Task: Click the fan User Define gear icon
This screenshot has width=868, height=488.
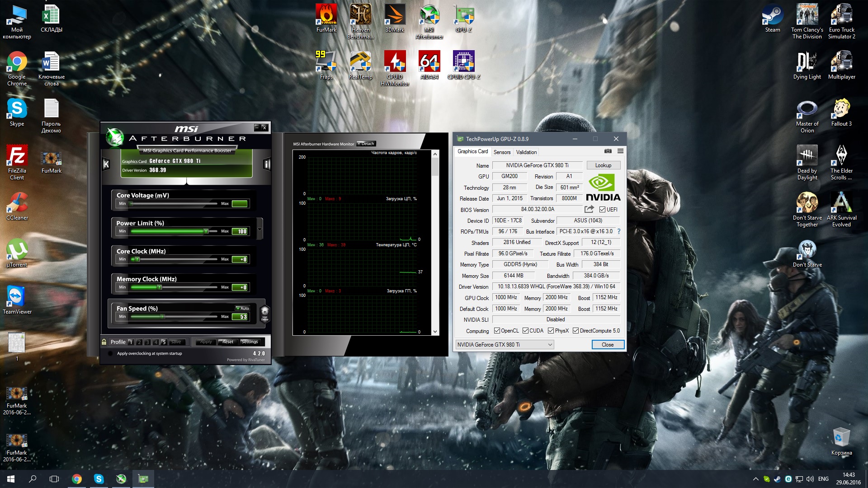Action: click(x=265, y=313)
